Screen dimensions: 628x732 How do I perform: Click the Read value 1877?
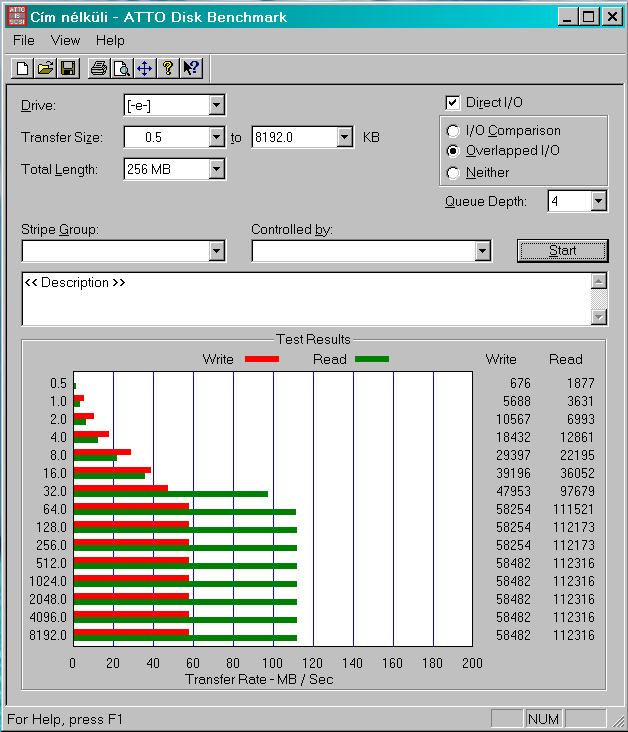(580, 383)
